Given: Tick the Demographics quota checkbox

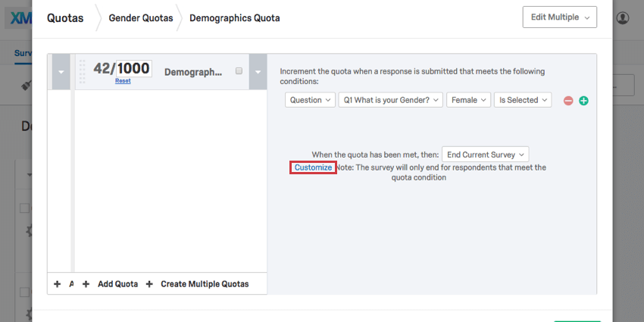Looking at the screenshot, I should [x=239, y=71].
